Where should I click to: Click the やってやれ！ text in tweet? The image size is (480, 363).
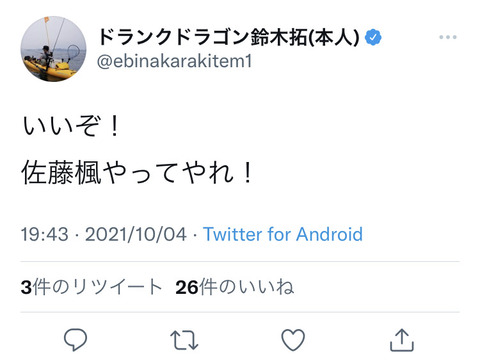(x=178, y=172)
